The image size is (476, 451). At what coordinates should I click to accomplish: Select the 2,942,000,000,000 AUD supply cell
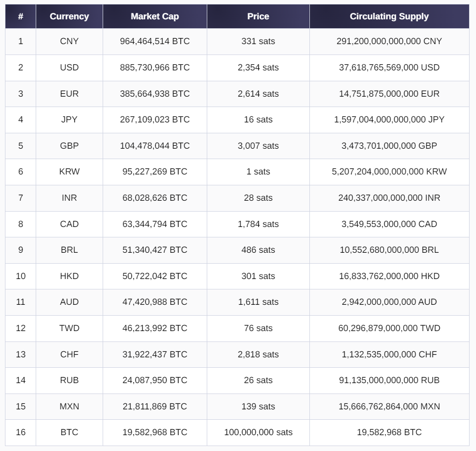pos(389,302)
